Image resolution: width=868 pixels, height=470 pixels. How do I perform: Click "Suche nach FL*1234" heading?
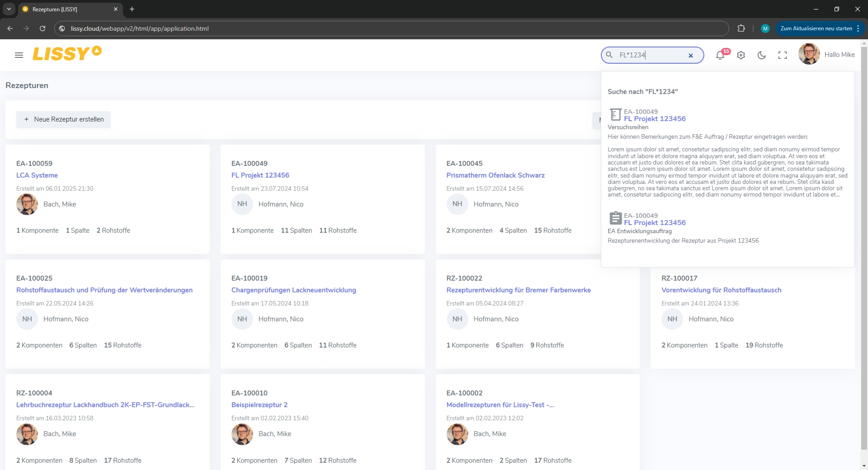643,92
